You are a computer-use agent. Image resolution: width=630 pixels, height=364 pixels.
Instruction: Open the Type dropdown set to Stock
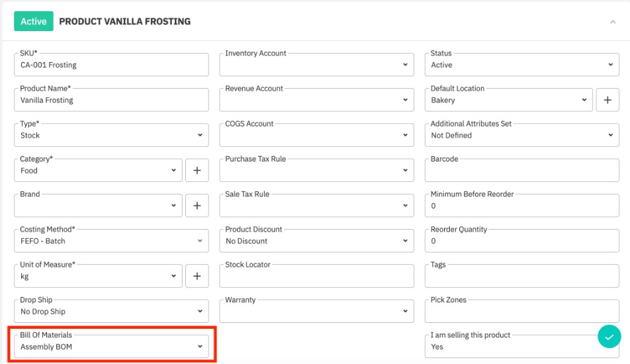[x=111, y=135]
